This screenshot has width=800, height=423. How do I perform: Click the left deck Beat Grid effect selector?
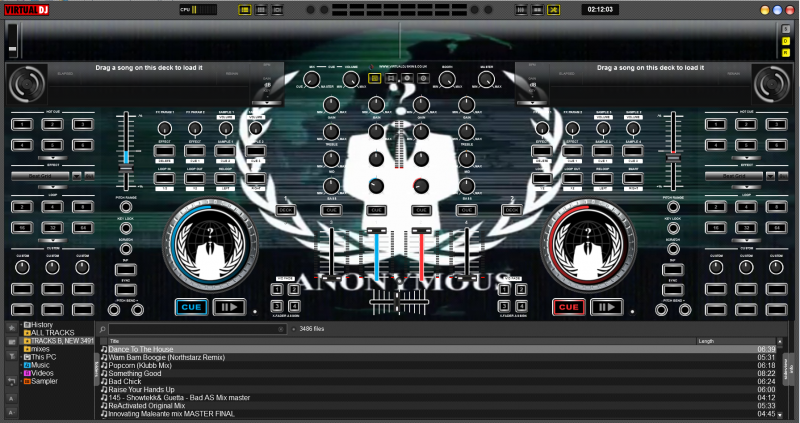pos(40,176)
